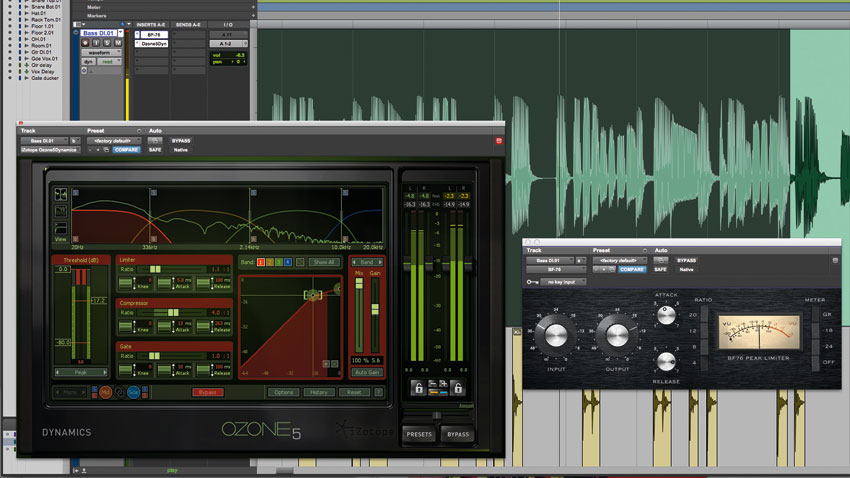
Task: Open the Ozone Options button
Action: 284,392
